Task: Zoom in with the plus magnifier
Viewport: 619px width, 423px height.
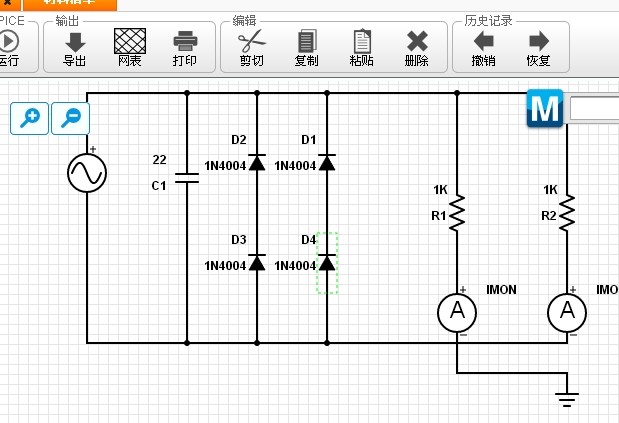Action: tap(30, 118)
